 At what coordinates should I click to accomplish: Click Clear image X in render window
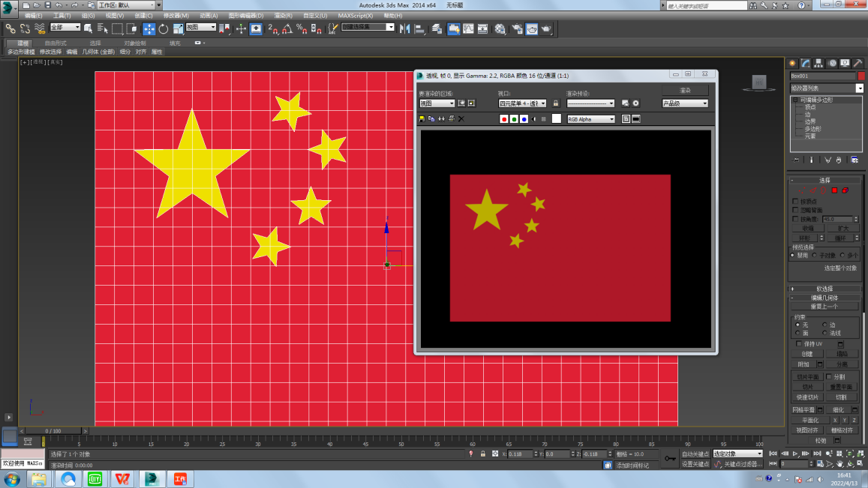click(461, 119)
